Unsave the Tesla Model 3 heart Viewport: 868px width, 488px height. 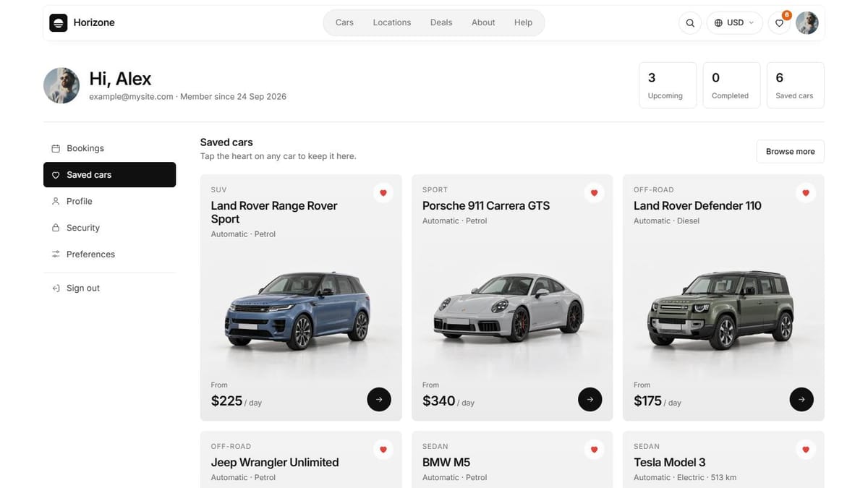click(x=806, y=450)
